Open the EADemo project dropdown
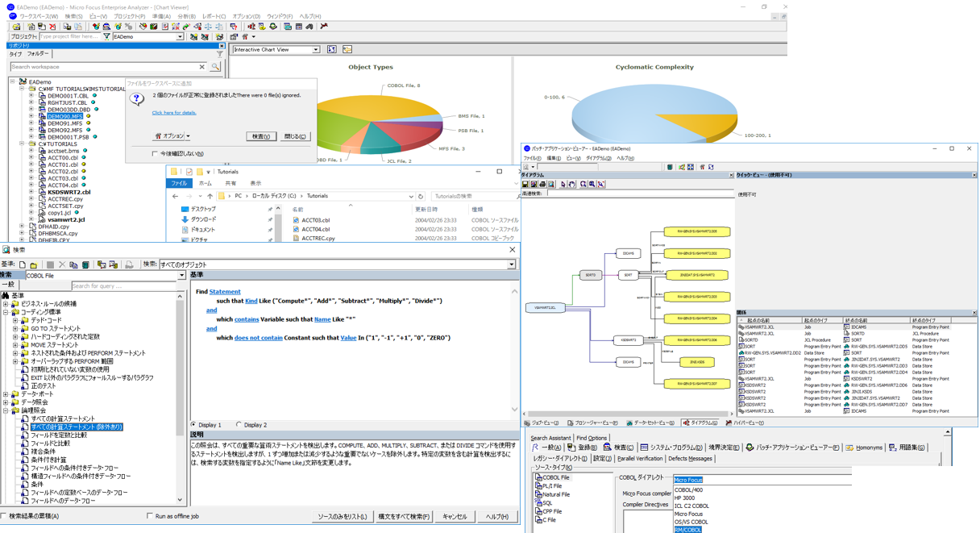 [180, 37]
